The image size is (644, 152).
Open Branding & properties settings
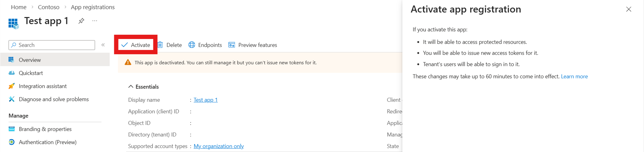point(45,129)
